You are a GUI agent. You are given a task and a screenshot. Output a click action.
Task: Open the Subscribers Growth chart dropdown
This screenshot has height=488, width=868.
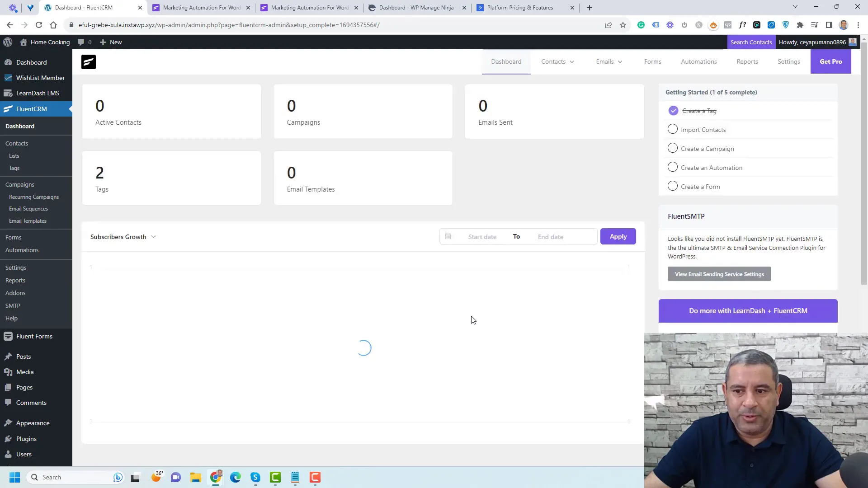pos(123,237)
